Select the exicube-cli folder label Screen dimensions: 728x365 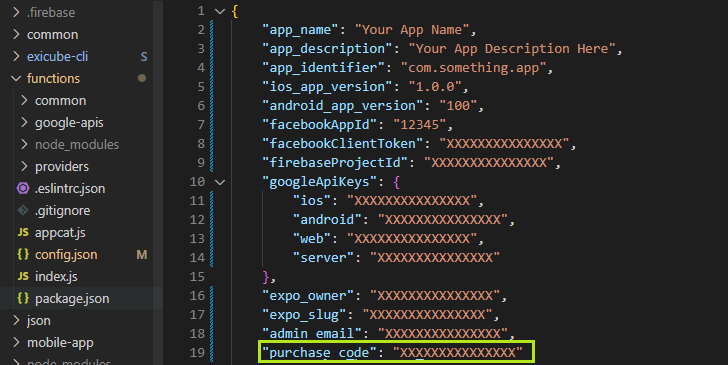(x=58, y=56)
